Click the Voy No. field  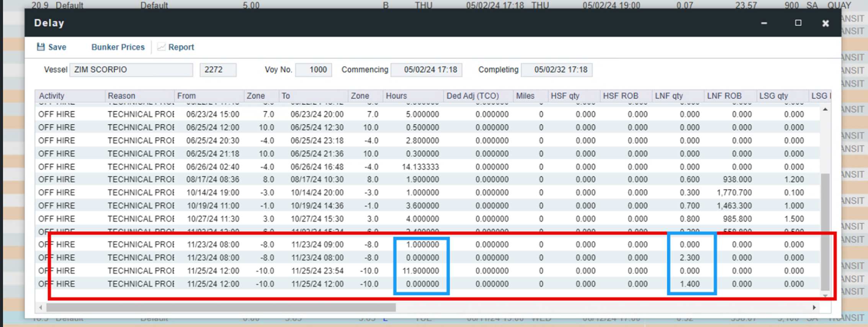coord(314,70)
